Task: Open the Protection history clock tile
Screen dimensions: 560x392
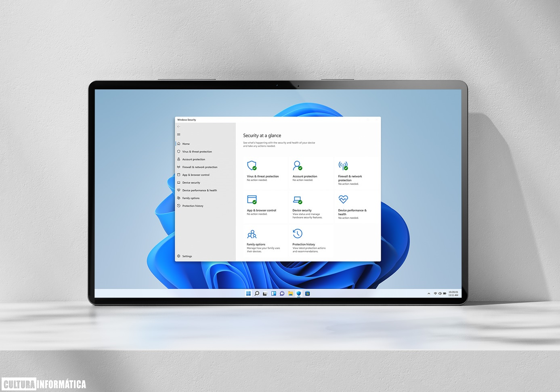Action: 310,240
